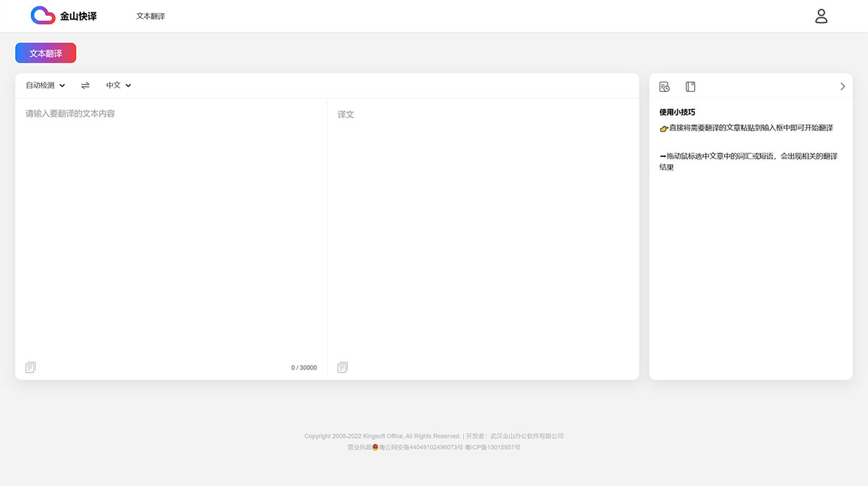Open the 自动检测 source language dropdown
Image resolution: width=868 pixels, height=486 pixels.
(x=45, y=85)
